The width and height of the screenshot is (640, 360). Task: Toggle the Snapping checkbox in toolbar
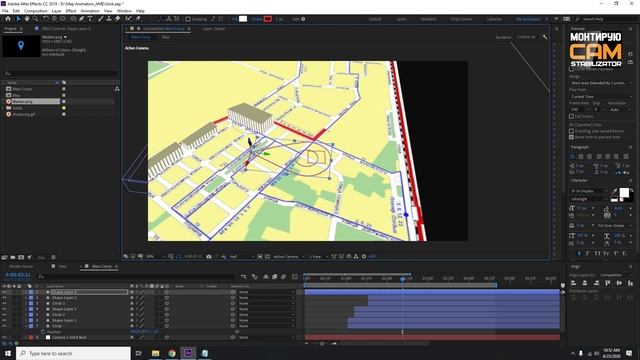tap(188, 19)
